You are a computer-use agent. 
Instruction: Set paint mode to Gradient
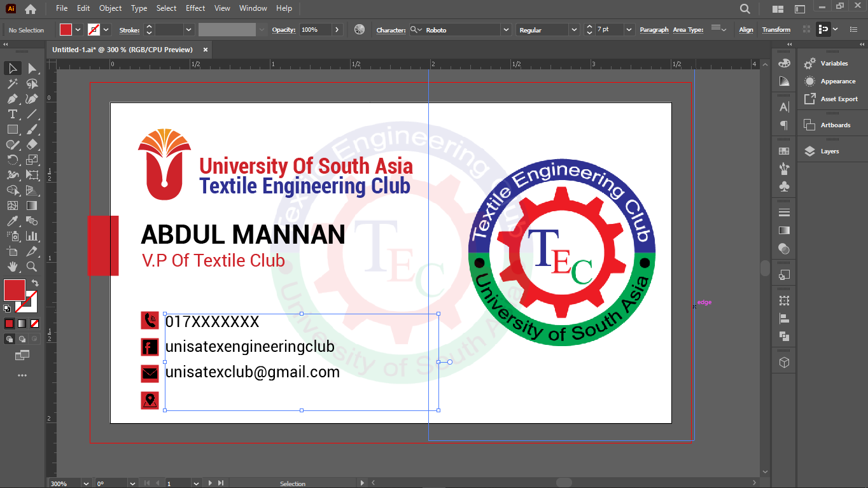point(22,323)
